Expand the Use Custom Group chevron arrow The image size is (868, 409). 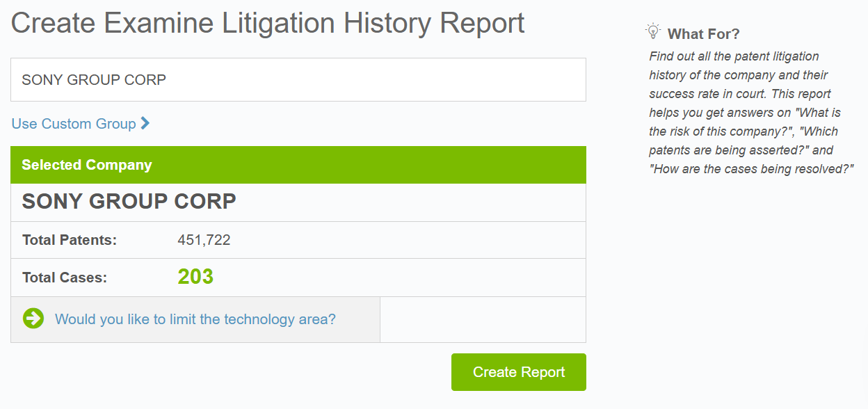click(145, 123)
